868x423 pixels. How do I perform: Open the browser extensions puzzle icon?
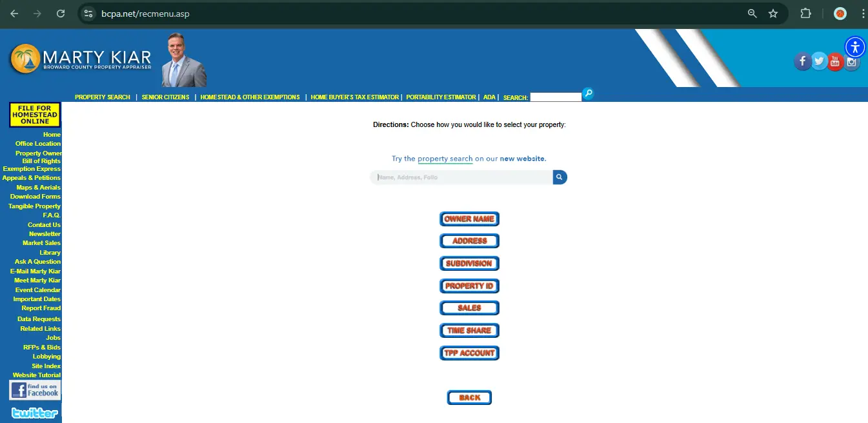click(805, 14)
